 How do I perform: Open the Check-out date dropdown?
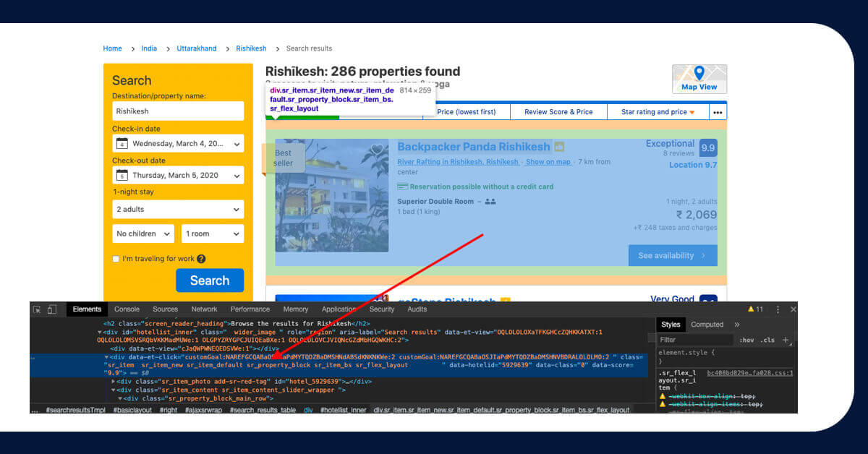coord(178,175)
